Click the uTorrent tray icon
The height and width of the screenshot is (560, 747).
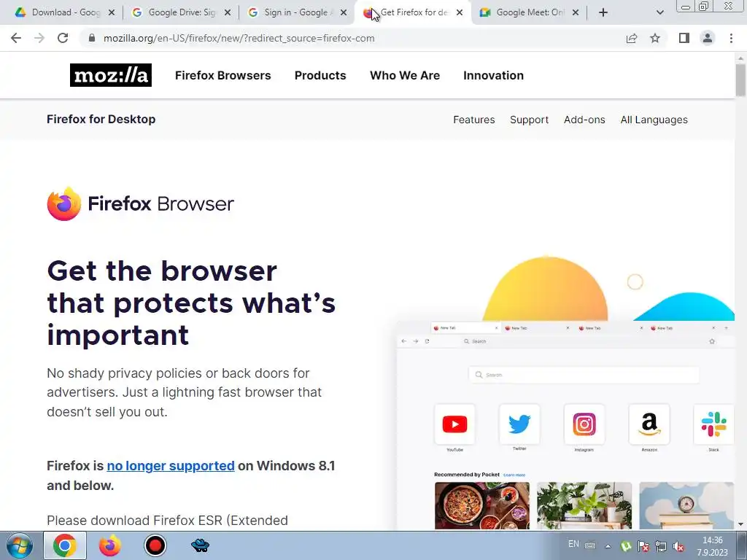626,547
